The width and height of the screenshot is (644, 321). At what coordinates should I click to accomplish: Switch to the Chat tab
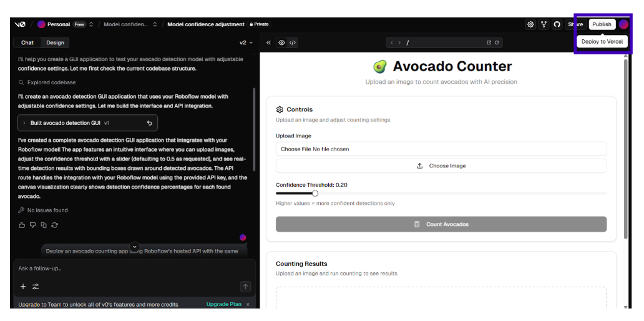pyautogui.click(x=27, y=42)
